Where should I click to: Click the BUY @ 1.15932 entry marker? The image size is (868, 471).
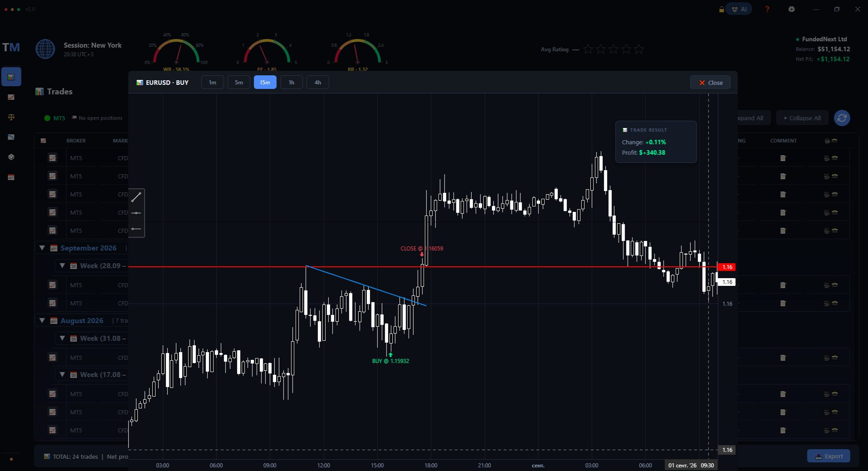[x=390, y=361]
